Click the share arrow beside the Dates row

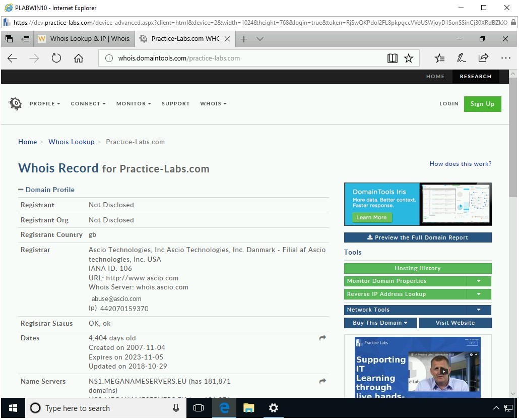[322, 338]
